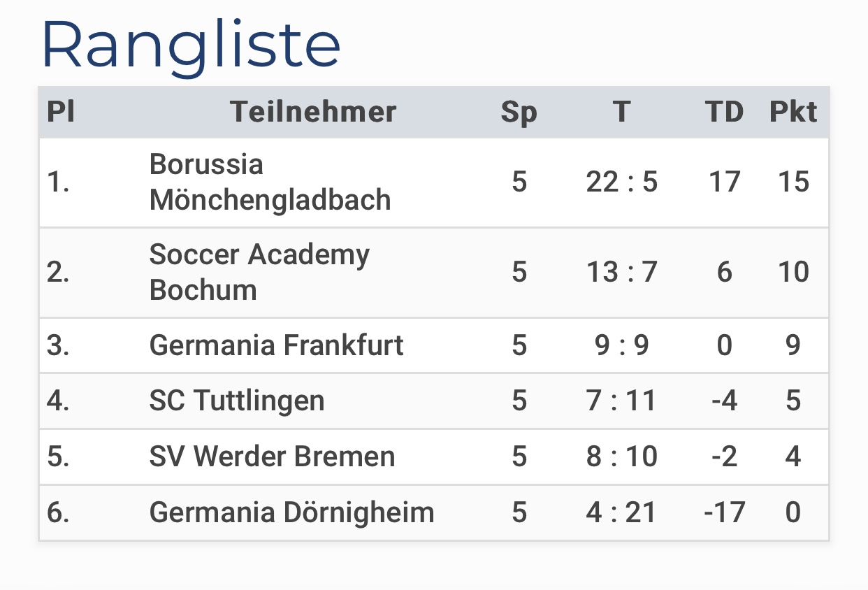Image resolution: width=868 pixels, height=590 pixels.
Task: Open Borussia Mönchengladbach team entry
Action: tap(270, 182)
